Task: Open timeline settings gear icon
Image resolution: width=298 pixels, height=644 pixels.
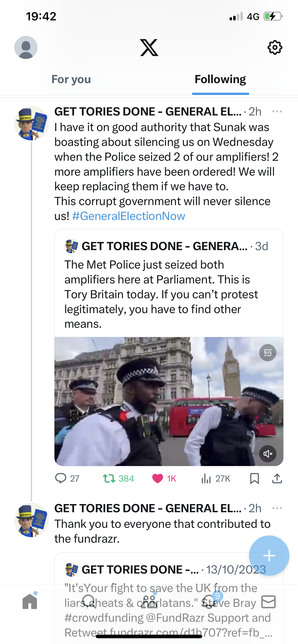Action: (x=275, y=47)
